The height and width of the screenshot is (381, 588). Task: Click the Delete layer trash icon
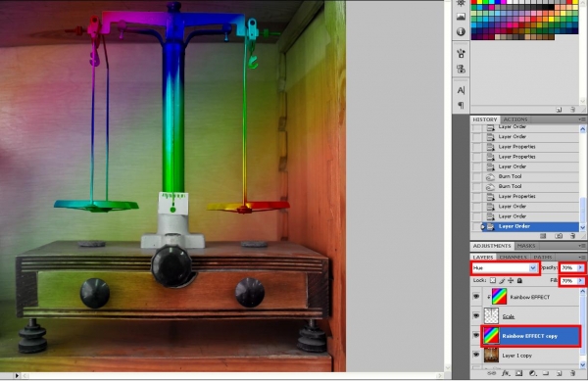[x=572, y=373]
